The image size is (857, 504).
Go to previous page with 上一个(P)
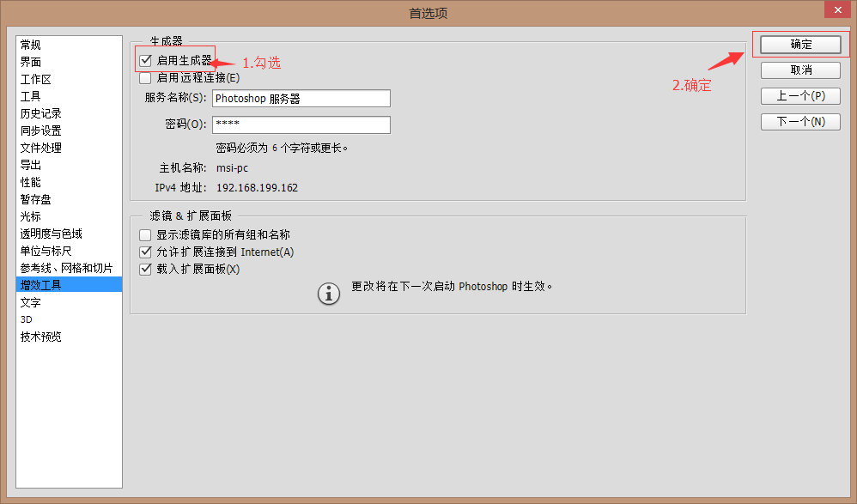point(800,95)
